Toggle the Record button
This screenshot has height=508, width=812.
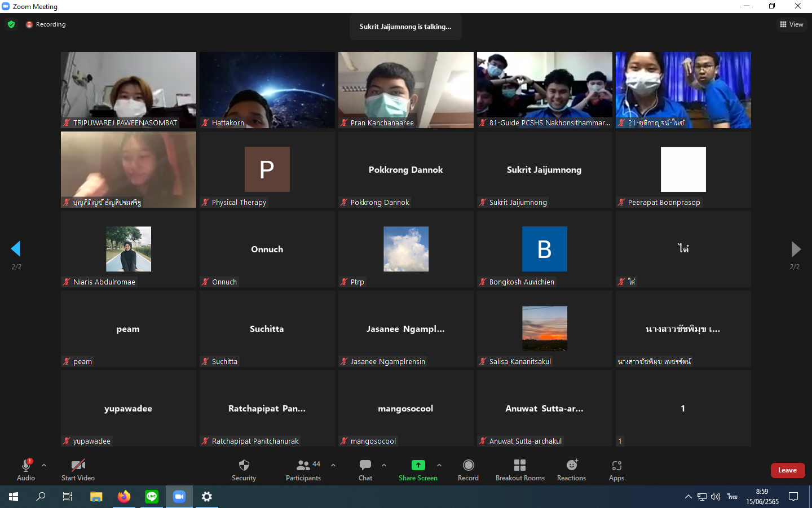[x=468, y=465]
